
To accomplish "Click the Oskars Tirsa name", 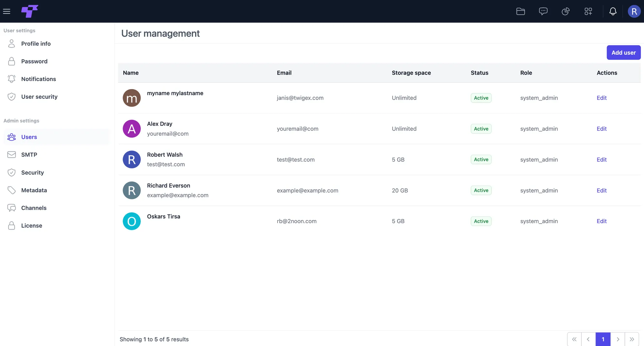I will (x=164, y=216).
